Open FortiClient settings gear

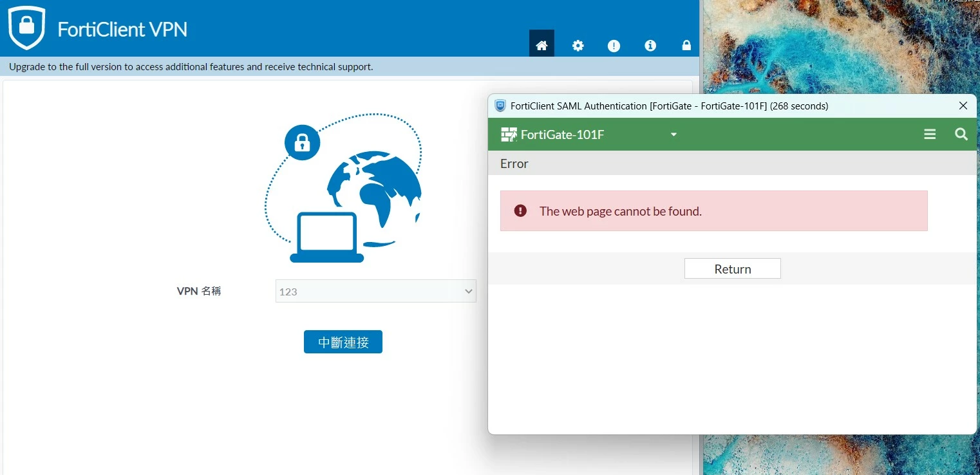point(578,46)
